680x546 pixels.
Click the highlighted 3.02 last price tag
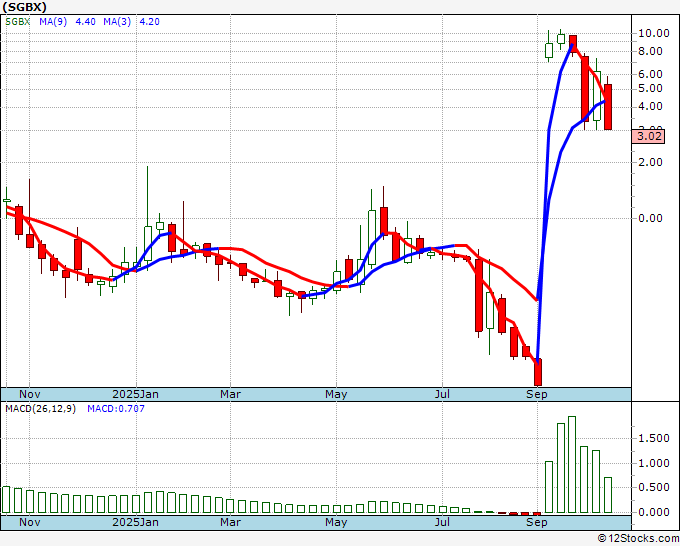tap(648, 137)
